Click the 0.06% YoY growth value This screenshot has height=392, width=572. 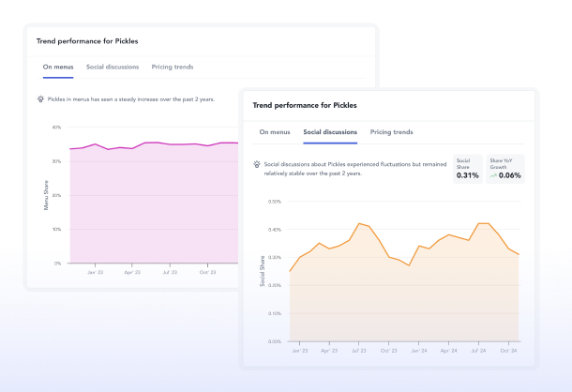point(509,175)
